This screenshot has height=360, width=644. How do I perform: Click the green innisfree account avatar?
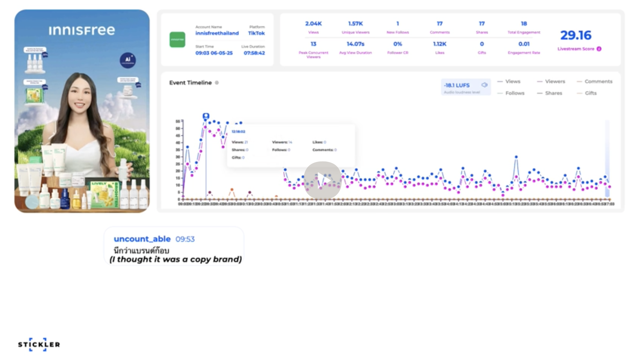pos(177,40)
